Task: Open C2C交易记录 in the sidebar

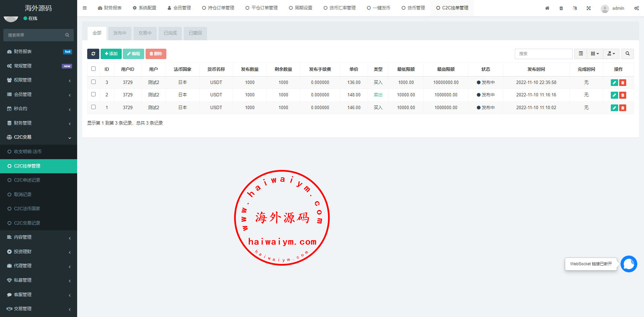Action: 27,223
